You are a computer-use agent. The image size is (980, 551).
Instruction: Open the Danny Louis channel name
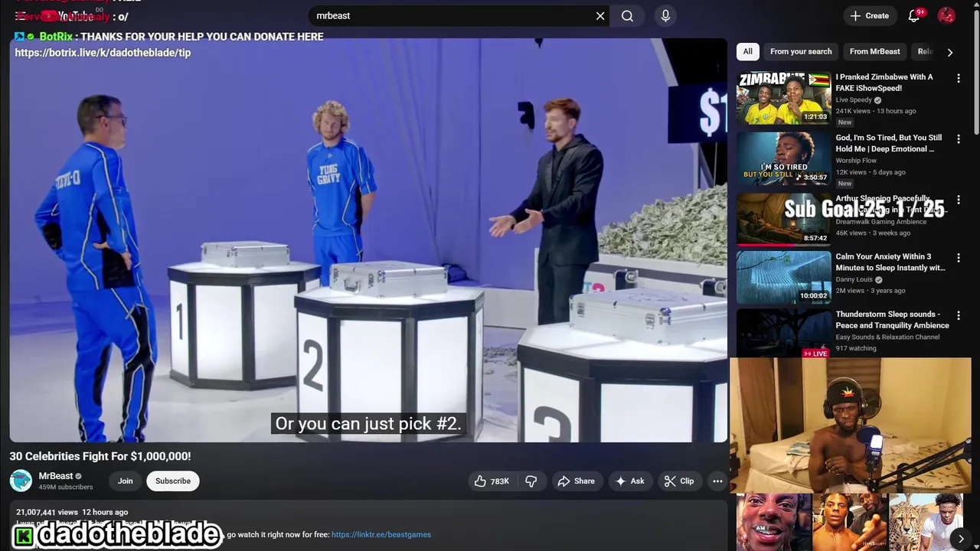pyautogui.click(x=854, y=279)
